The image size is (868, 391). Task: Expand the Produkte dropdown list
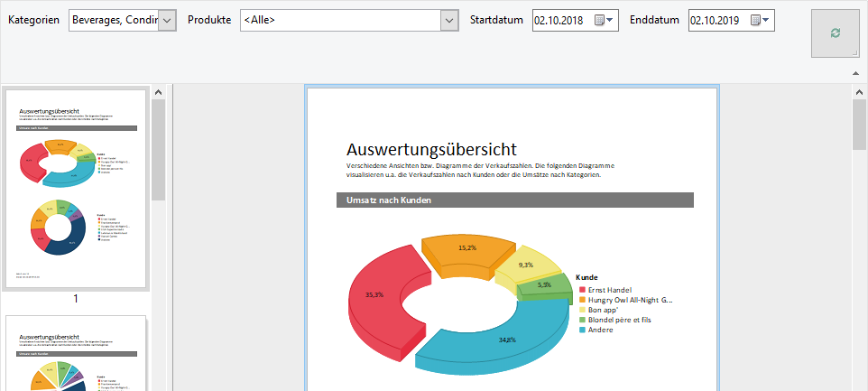451,21
